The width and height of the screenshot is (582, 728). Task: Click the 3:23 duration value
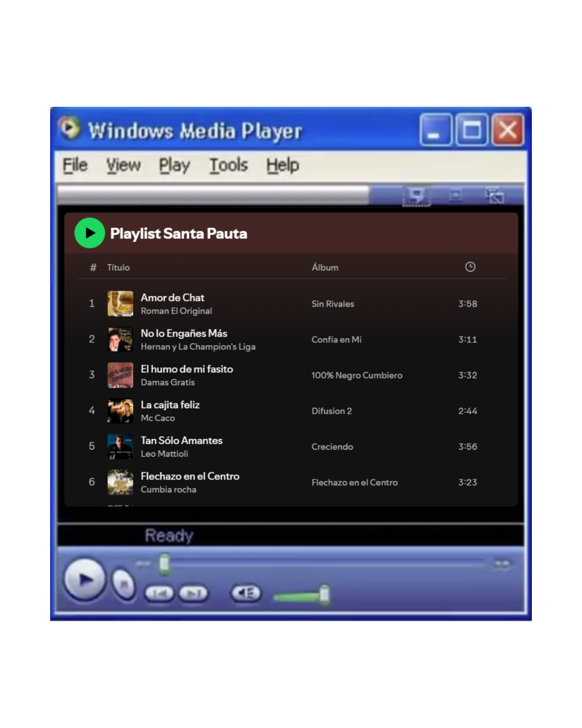pyautogui.click(x=468, y=482)
